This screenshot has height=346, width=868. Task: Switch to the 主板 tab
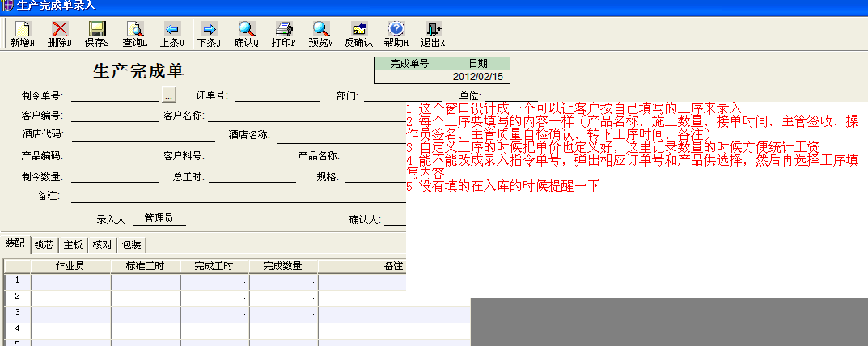coord(73,245)
